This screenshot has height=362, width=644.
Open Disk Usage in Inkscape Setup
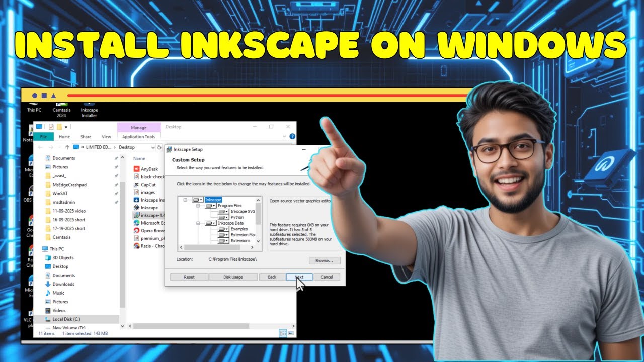[233, 277]
